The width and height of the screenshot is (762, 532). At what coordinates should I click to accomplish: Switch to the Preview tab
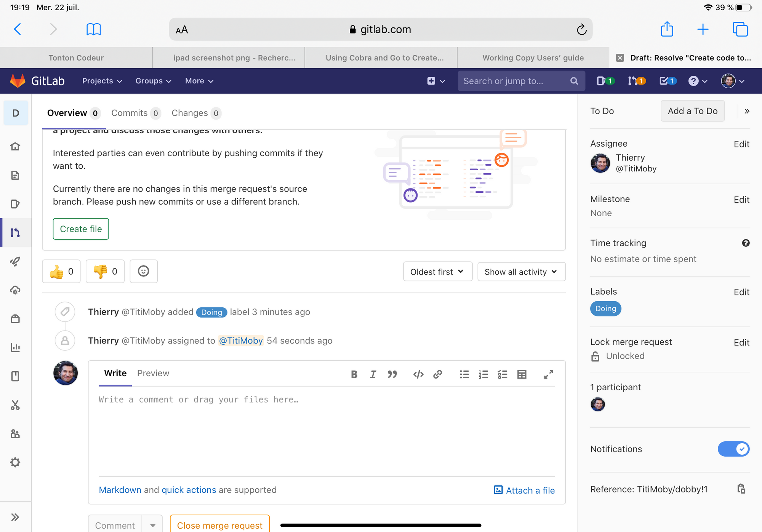tap(153, 373)
